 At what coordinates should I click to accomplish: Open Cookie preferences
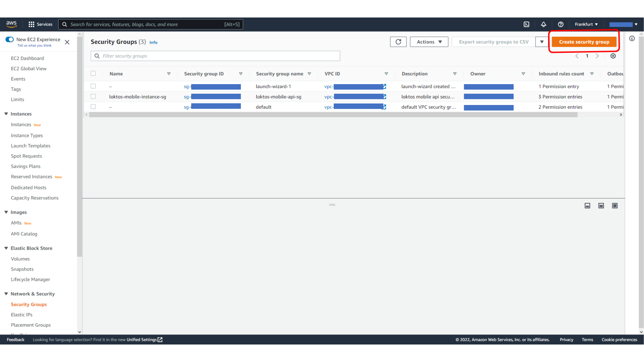(619, 339)
